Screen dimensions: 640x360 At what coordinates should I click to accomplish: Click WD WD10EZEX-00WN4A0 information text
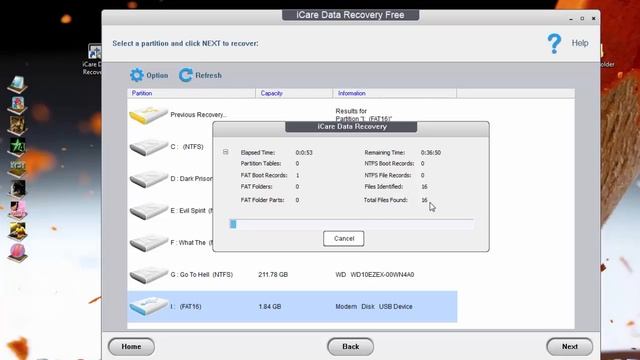pos(375,275)
